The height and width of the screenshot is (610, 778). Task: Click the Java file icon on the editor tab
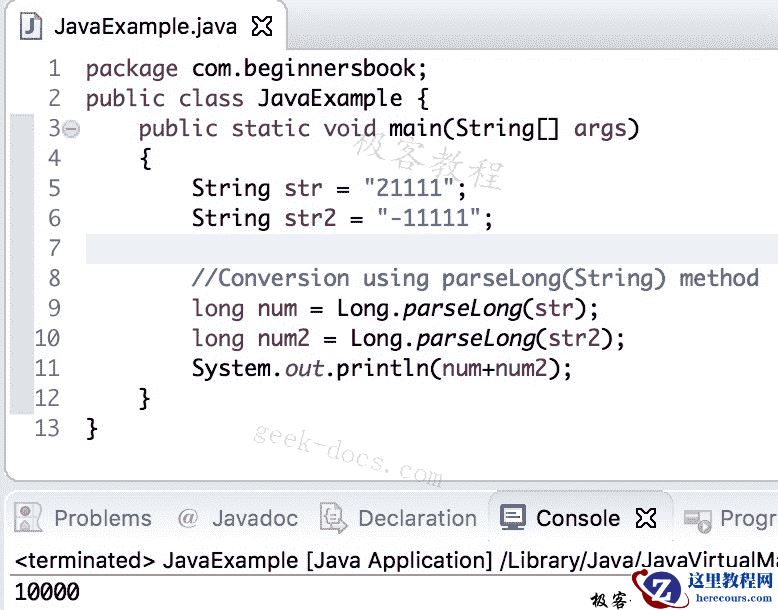[x=31, y=26]
